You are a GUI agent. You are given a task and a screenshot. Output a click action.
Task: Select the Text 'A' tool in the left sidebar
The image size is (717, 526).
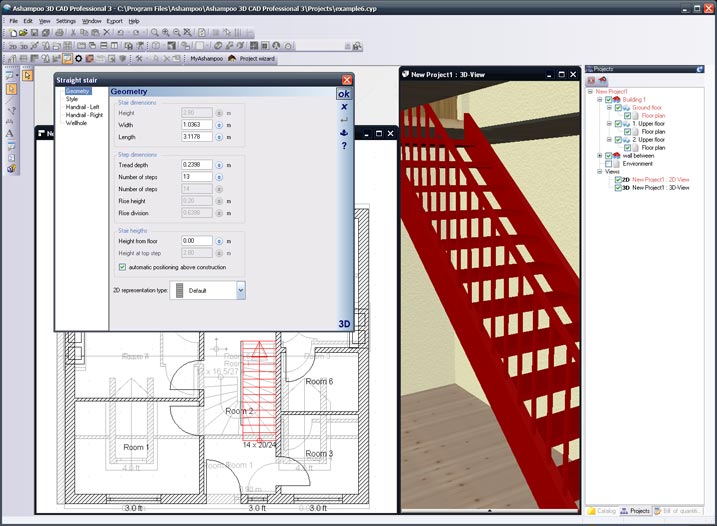click(x=10, y=134)
